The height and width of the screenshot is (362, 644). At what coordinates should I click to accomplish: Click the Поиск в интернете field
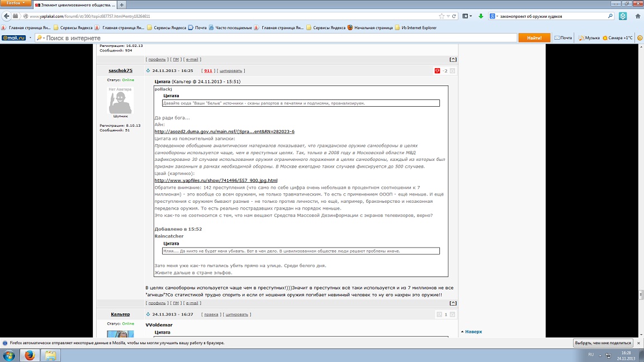point(276,38)
